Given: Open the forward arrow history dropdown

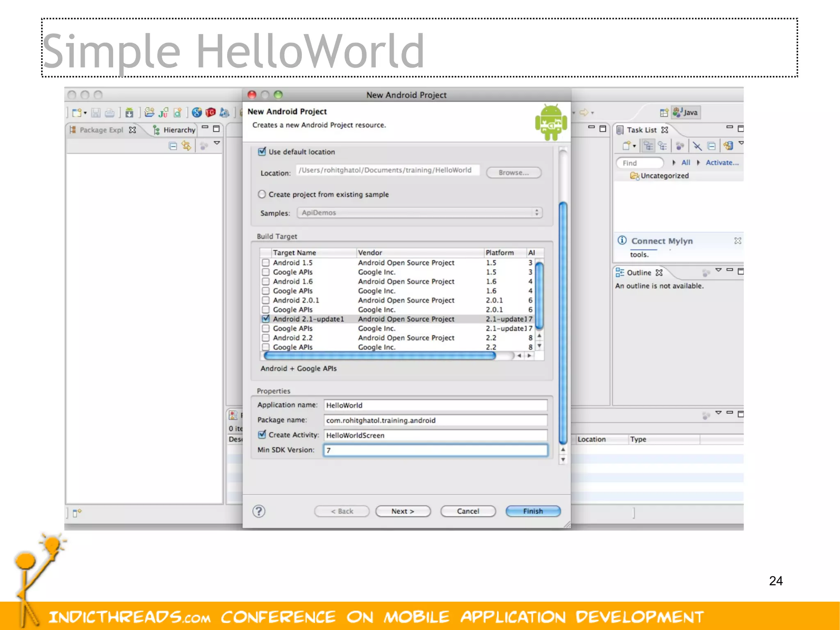Looking at the screenshot, I should tap(592, 113).
